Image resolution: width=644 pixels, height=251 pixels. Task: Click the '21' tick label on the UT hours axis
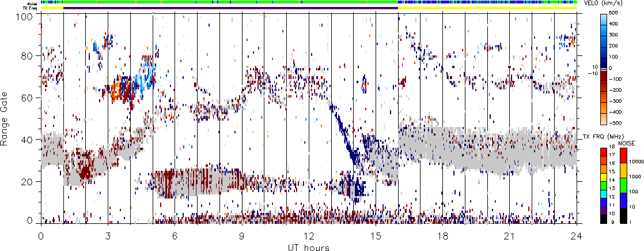point(510,236)
